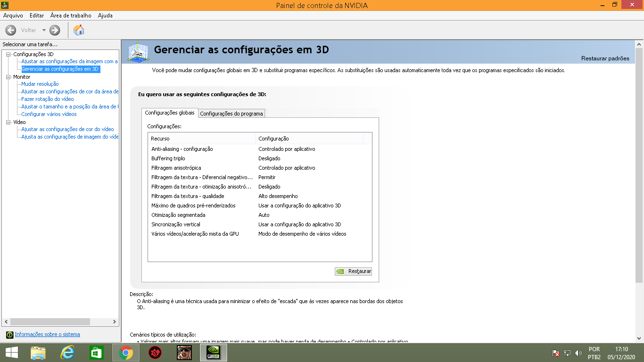Open Configurar vários vídeos
This screenshot has width=644, height=362.
tap(49, 114)
